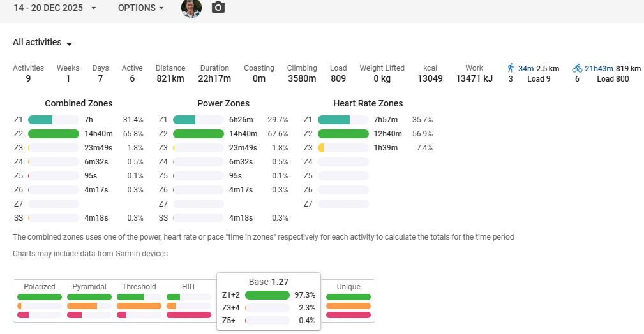Click the user profile avatar
This screenshot has height=334, width=644.
click(x=191, y=8)
